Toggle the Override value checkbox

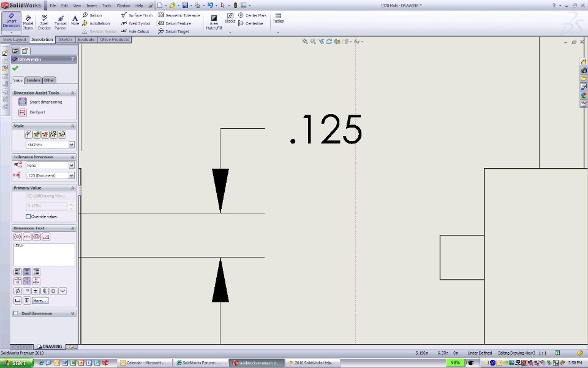(28, 217)
